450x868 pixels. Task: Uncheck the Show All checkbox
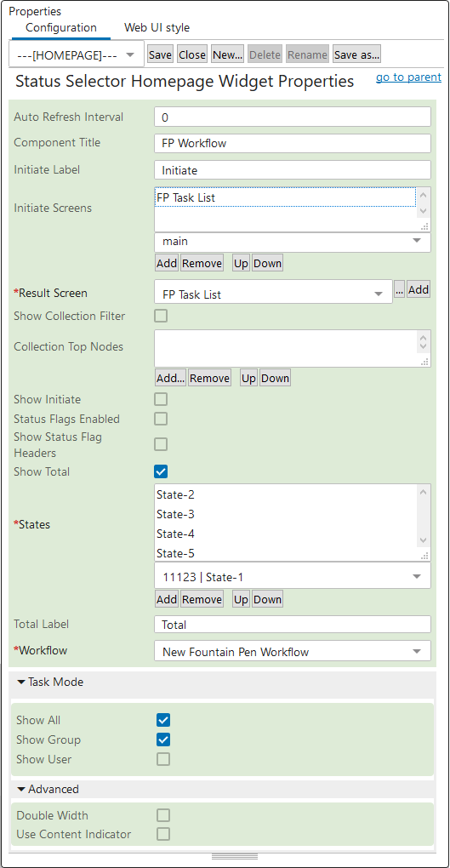[x=162, y=720]
